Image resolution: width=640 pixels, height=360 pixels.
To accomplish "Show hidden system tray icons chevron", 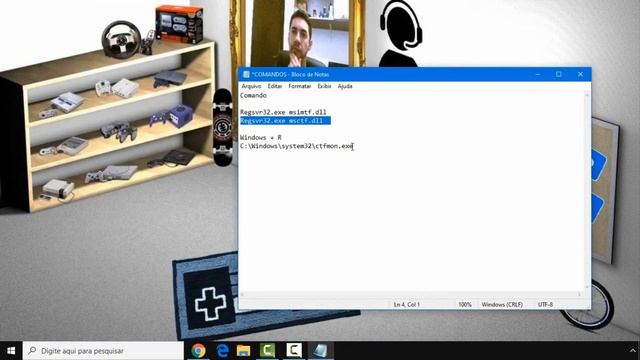I will (x=633, y=351).
